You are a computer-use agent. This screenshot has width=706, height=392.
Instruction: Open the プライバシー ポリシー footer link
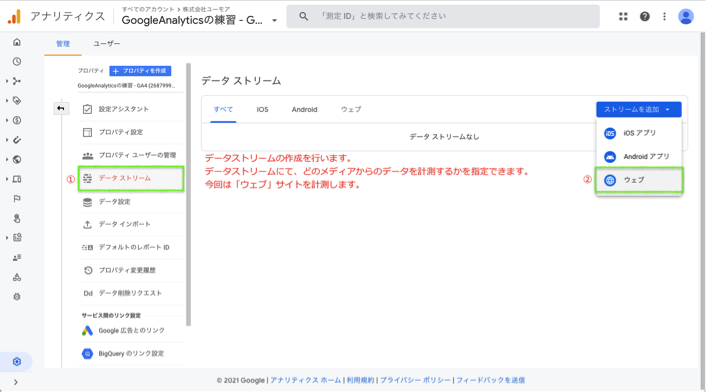[x=415, y=380]
